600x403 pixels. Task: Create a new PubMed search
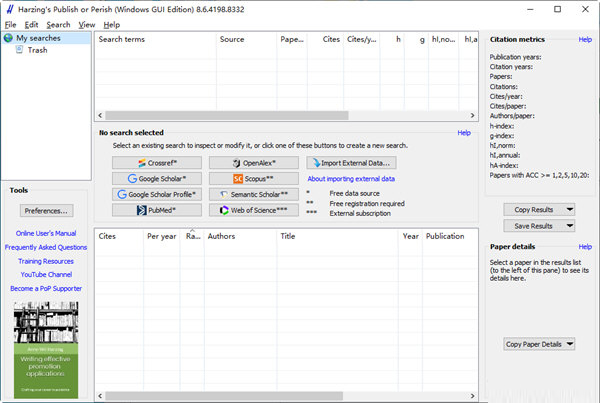[157, 211]
